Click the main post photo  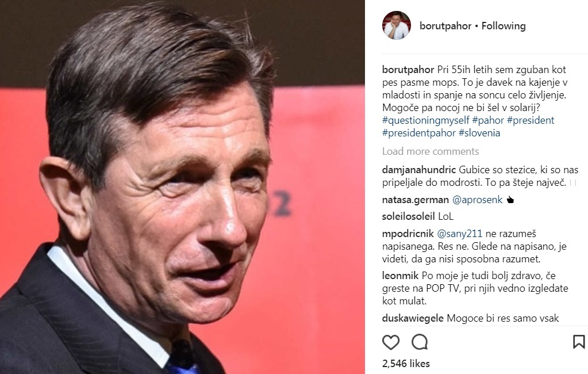tap(182, 187)
